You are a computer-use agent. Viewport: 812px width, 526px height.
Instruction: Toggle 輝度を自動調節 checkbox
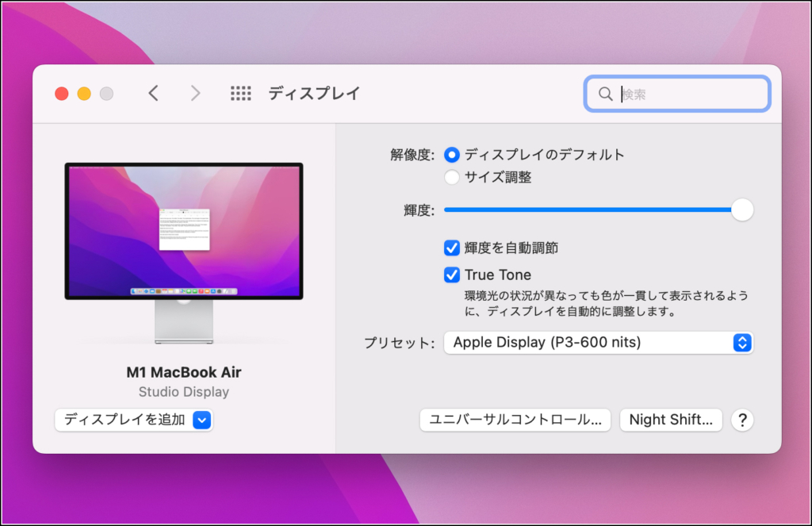[x=451, y=248]
